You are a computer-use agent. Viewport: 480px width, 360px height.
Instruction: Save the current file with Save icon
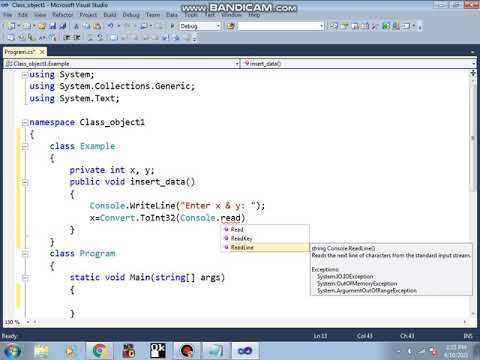(53, 26)
